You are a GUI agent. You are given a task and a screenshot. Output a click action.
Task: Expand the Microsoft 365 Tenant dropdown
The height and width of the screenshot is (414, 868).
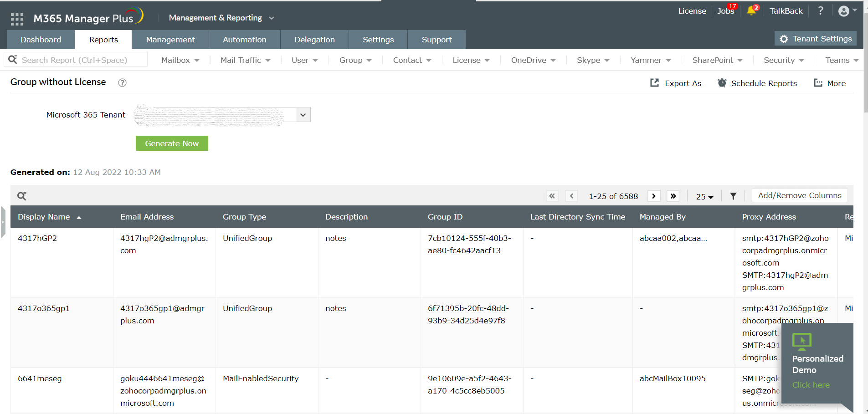(303, 115)
